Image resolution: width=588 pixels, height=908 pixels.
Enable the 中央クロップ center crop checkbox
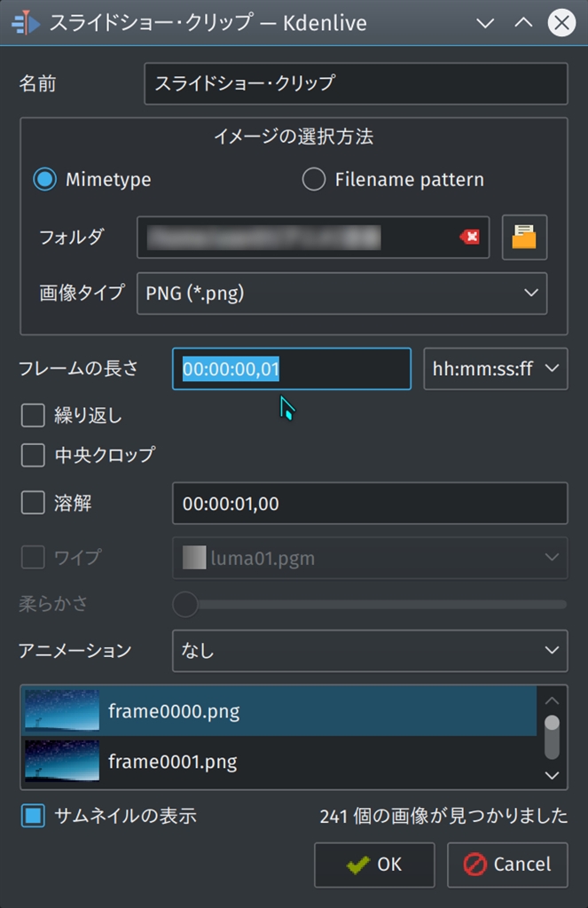point(33,456)
